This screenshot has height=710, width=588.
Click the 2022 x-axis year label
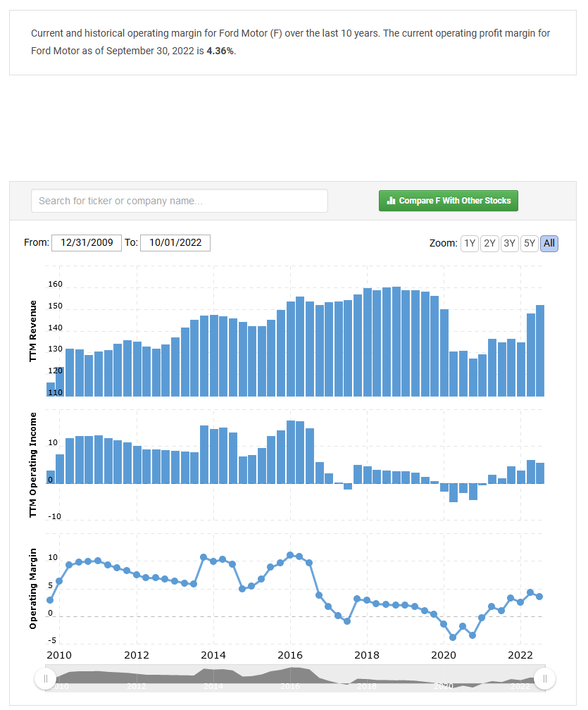tap(520, 655)
